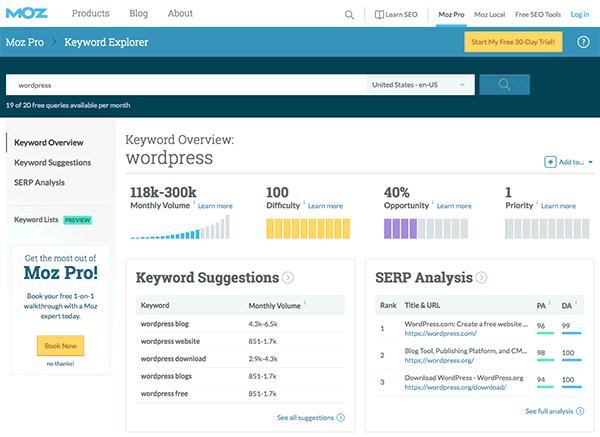Select Keyword Suggestions in sidebar
The height and width of the screenshot is (437, 600).
coord(52,163)
